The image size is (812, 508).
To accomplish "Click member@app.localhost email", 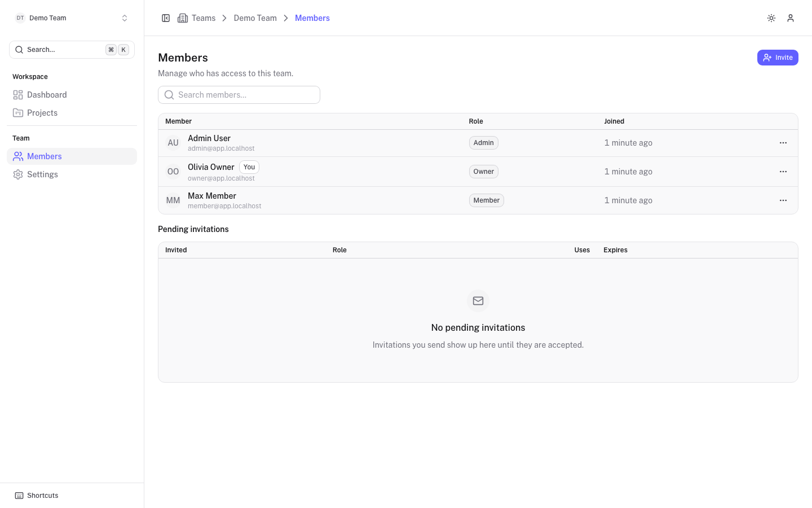I will click(x=224, y=206).
